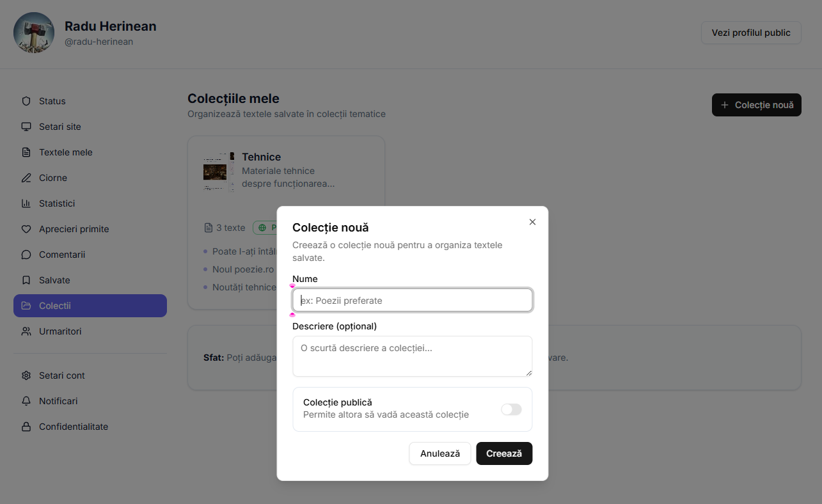Click the Salvate bookmark icon
This screenshot has width=822, height=504.
coord(26,280)
